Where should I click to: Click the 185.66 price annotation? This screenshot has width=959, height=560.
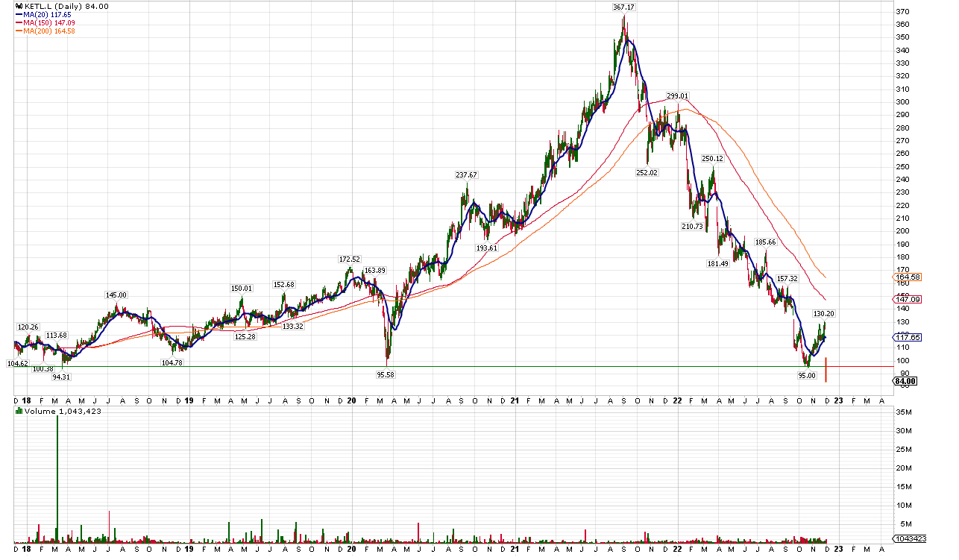click(765, 242)
